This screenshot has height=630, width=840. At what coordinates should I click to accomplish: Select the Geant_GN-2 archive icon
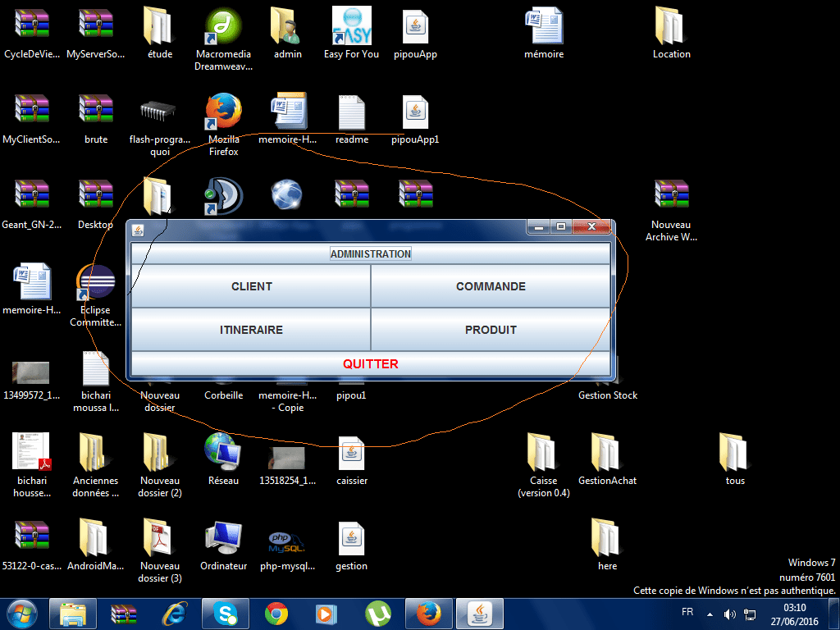click(x=32, y=194)
